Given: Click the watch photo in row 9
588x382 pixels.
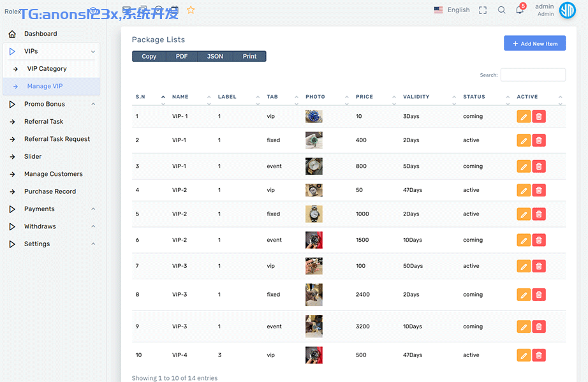Looking at the screenshot, I should pos(314,327).
